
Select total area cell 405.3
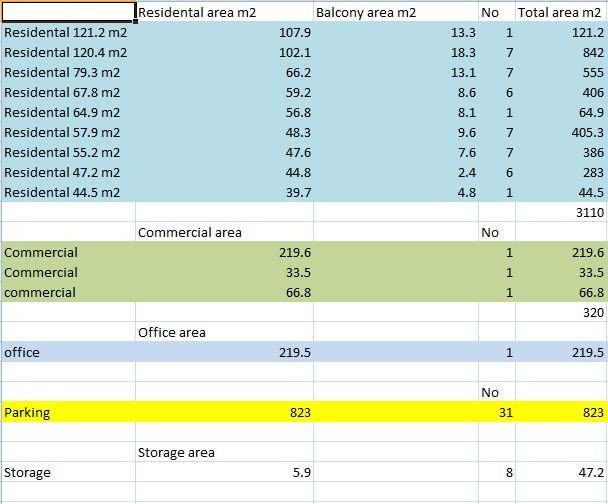(x=561, y=133)
